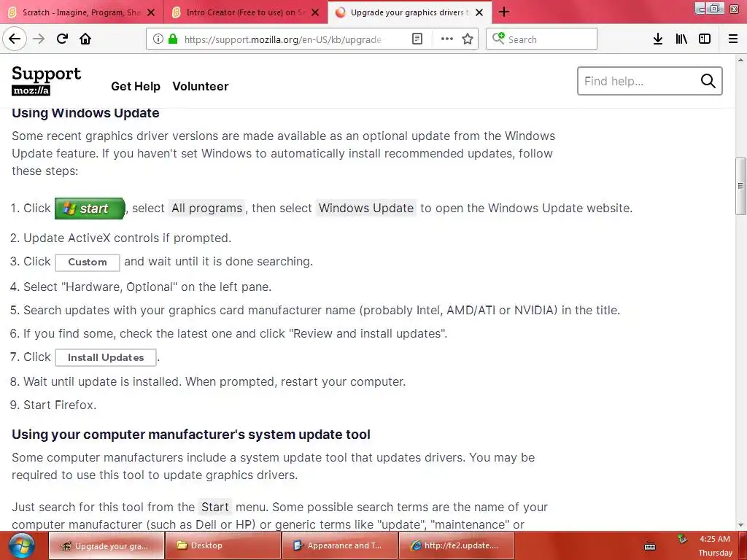Open the Get Help menu
The width and height of the screenshot is (747, 560).
135,86
